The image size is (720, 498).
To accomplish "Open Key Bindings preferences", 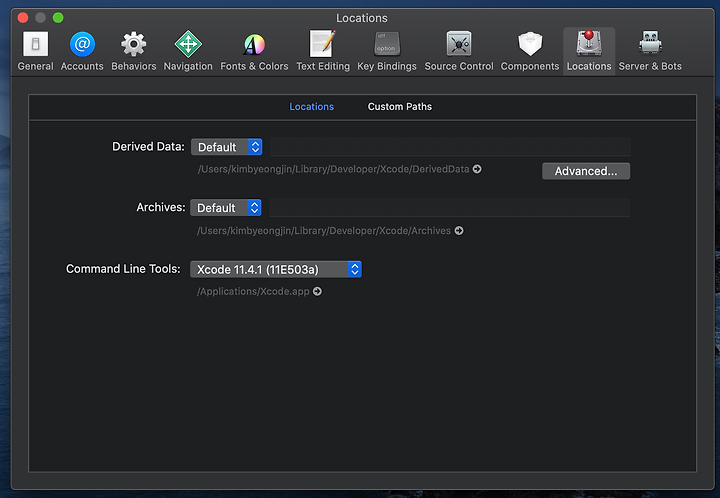I will pyautogui.click(x=387, y=51).
